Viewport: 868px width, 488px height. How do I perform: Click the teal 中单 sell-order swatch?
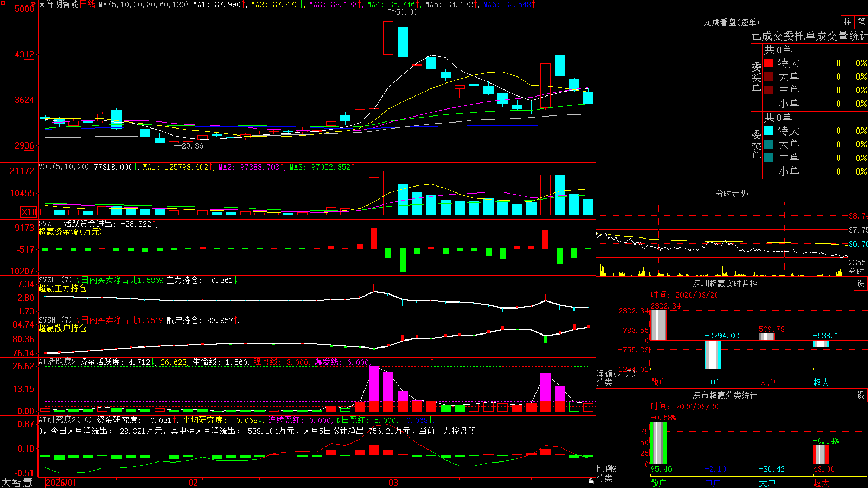[x=768, y=158]
